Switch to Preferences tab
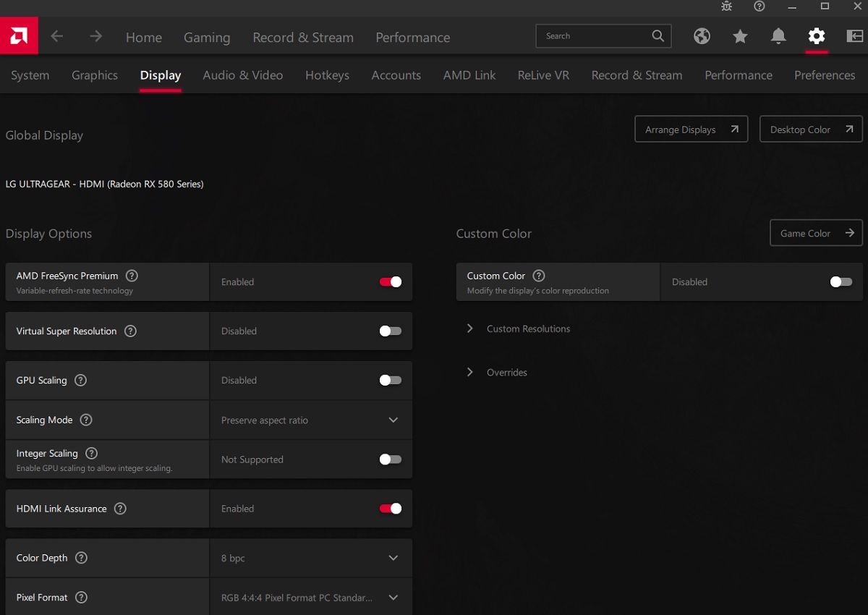Screen dimensions: 868x615 tap(825, 75)
